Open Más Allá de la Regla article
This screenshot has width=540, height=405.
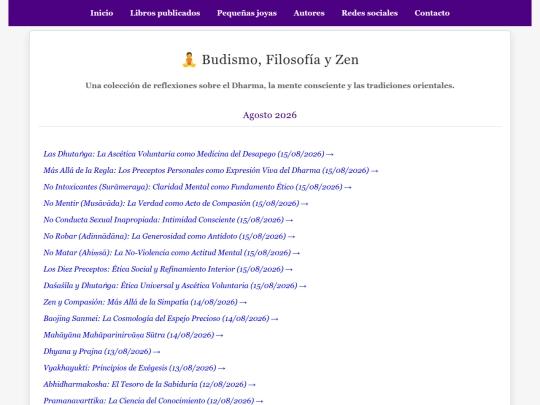211,170
